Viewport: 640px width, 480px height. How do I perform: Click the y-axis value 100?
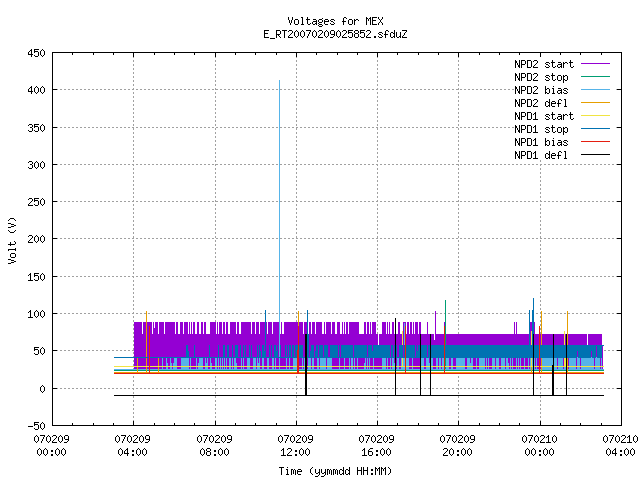(36, 314)
